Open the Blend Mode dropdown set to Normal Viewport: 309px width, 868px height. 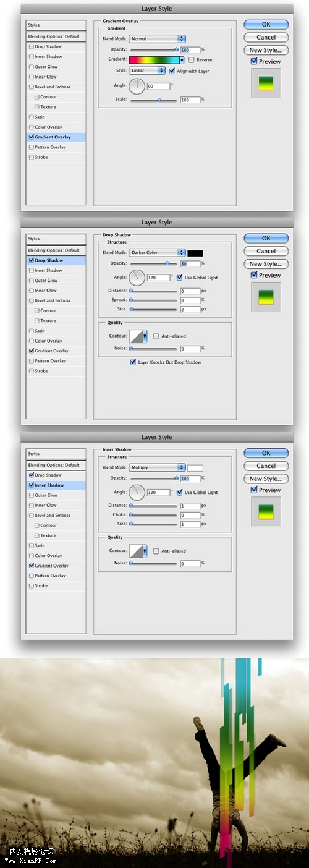click(x=157, y=39)
